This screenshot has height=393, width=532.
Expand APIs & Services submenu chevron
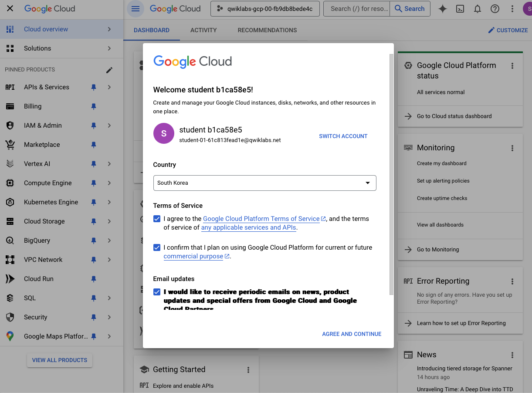click(109, 87)
